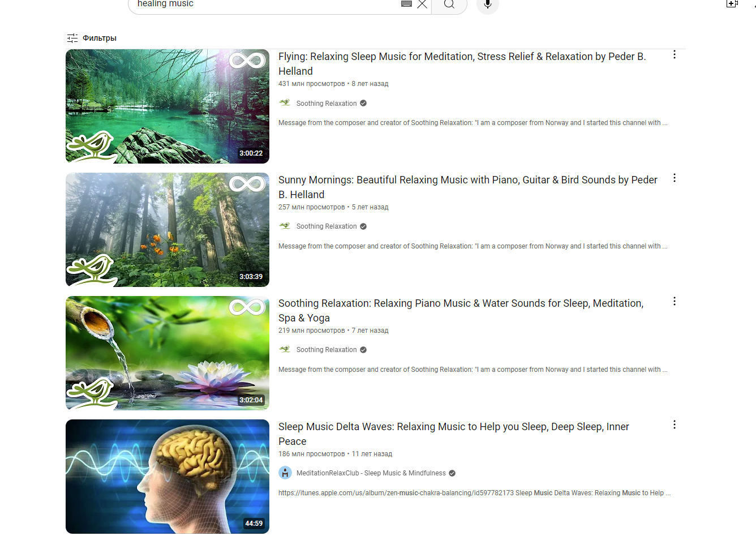Click verified badge under Flying video
This screenshot has width=756, height=536.
point(363,104)
